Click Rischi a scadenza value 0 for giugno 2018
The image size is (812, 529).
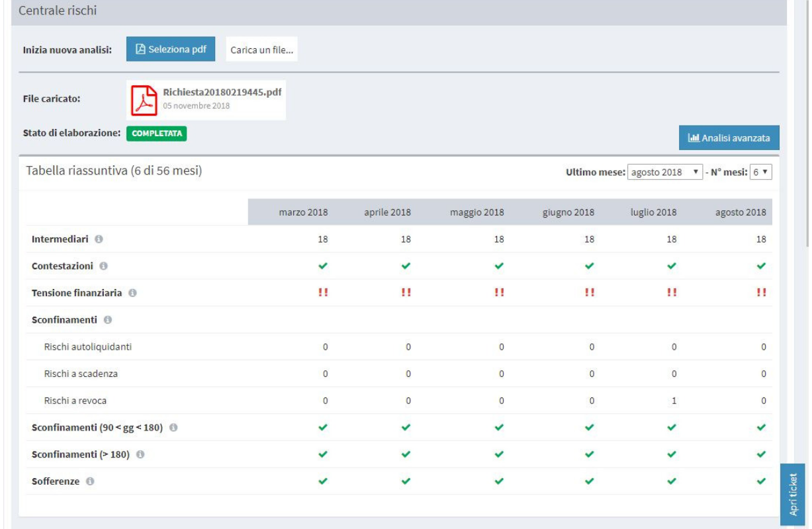pyautogui.click(x=592, y=374)
